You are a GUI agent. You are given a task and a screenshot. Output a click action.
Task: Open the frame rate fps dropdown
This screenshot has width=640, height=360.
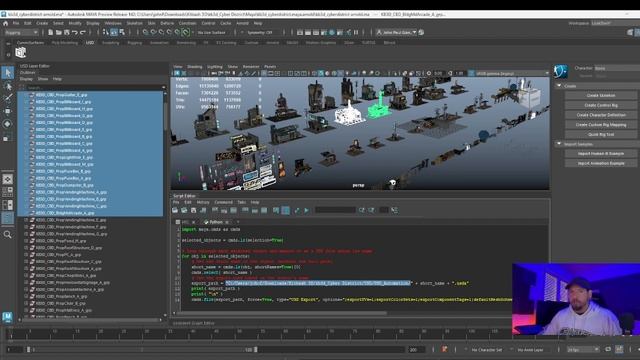(583, 349)
